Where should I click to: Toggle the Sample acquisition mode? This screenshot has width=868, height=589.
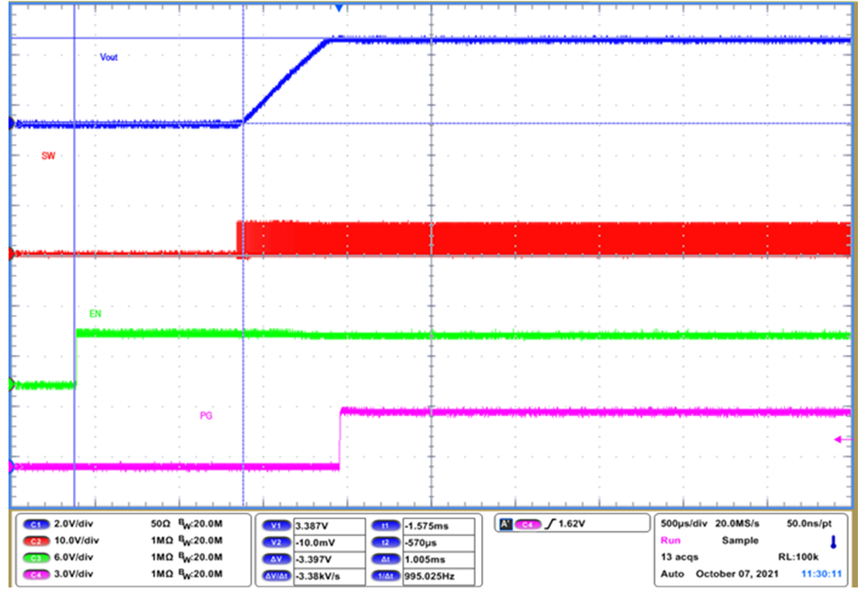coord(739,540)
